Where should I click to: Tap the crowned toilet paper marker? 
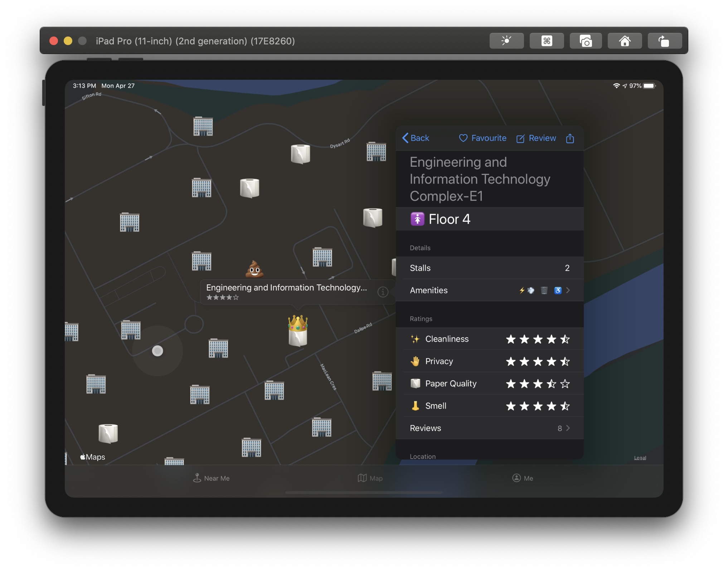(298, 331)
